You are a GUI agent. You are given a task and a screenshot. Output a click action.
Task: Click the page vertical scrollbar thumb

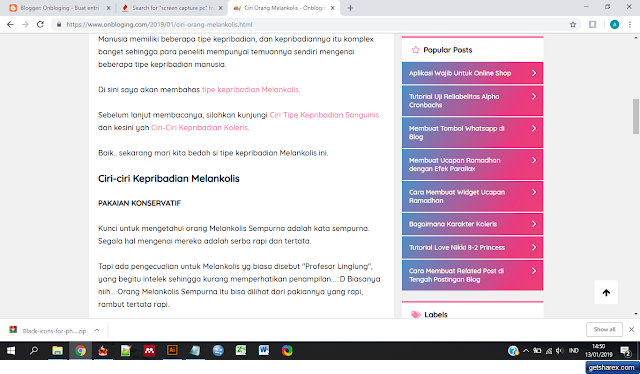(636, 116)
